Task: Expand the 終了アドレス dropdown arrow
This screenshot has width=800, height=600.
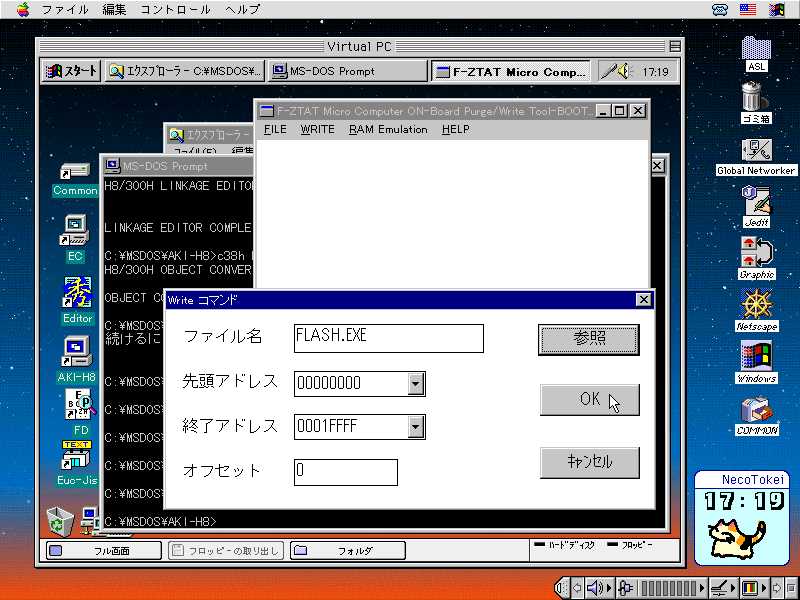Action: coord(416,427)
